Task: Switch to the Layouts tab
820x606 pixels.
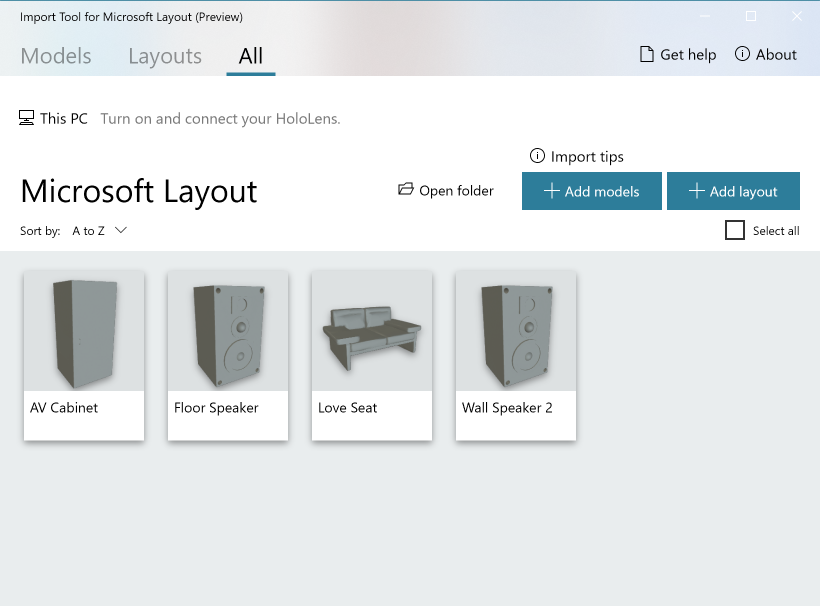Action: [165, 57]
